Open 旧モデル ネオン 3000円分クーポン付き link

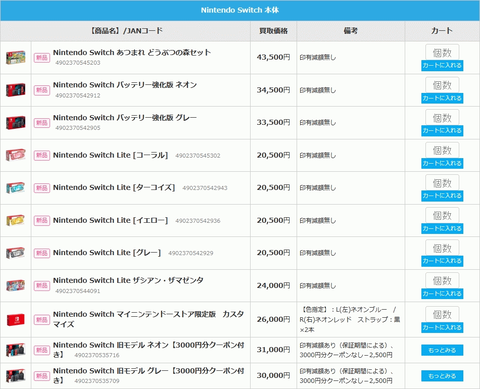click(x=148, y=350)
